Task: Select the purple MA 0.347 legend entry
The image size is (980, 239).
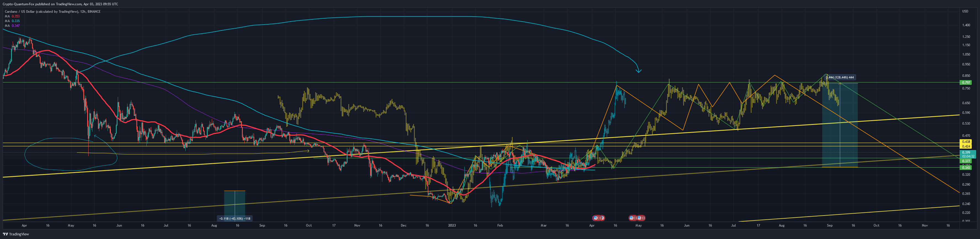Action: 12,25
